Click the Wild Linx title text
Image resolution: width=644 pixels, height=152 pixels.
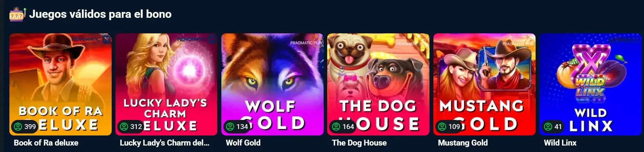tap(560, 143)
